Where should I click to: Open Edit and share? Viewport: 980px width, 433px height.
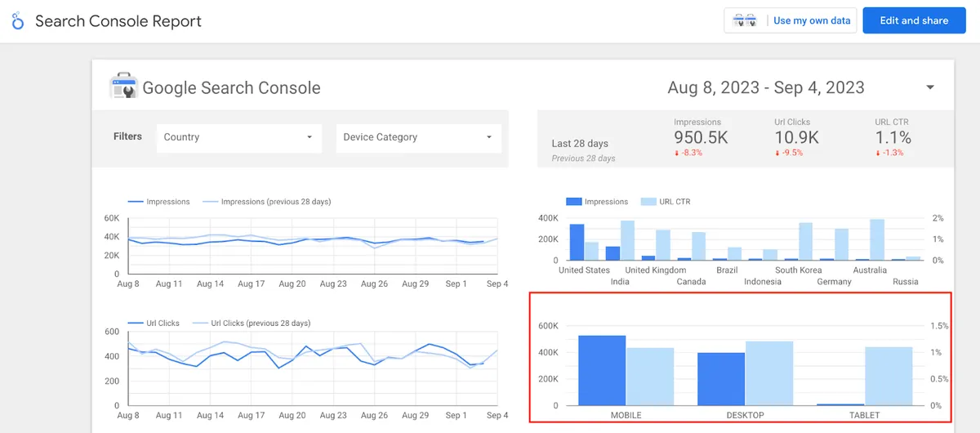click(914, 21)
